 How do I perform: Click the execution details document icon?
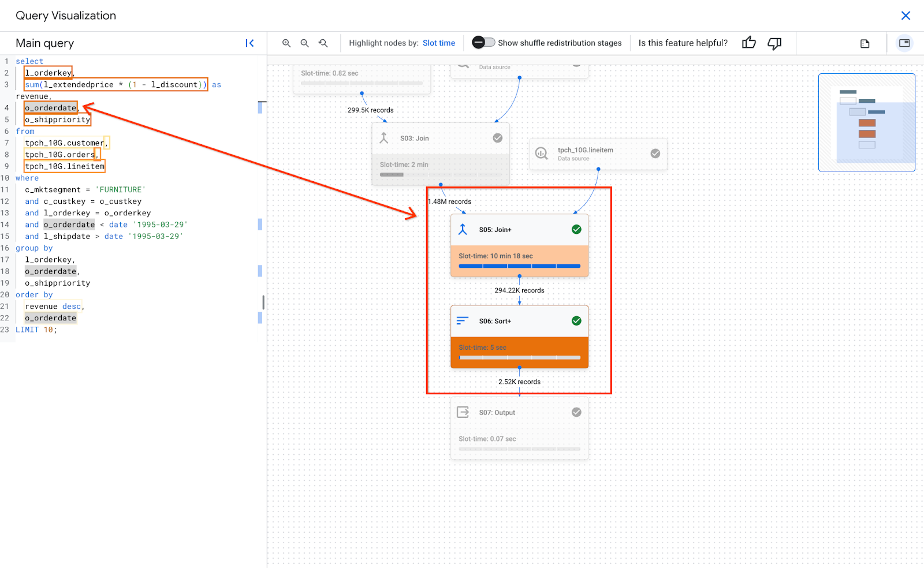864,43
